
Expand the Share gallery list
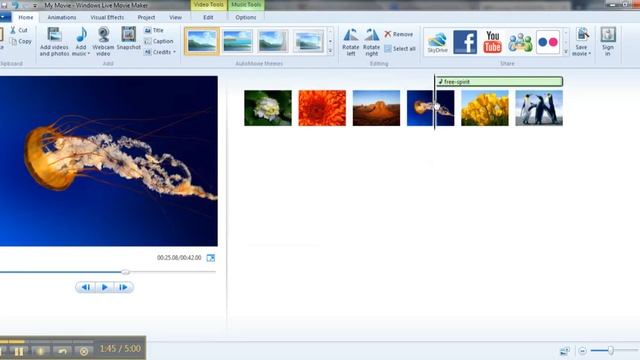pyautogui.click(x=566, y=51)
